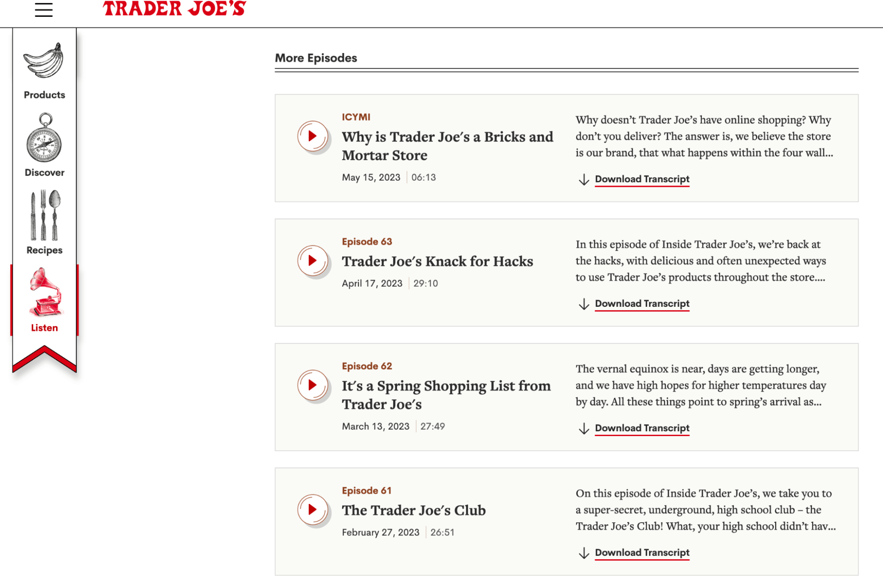
Task: Click the duration '27:49'
Action: pos(433,426)
